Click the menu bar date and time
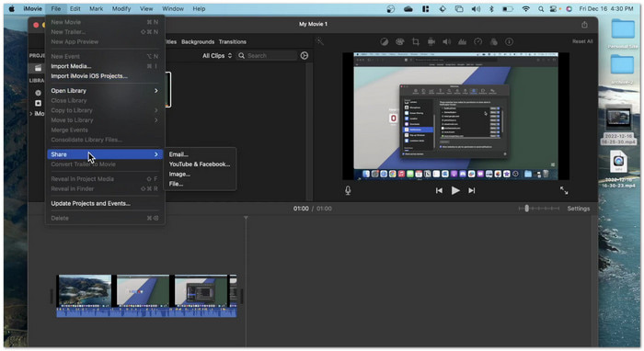This screenshot has width=644, height=351. tap(605, 8)
